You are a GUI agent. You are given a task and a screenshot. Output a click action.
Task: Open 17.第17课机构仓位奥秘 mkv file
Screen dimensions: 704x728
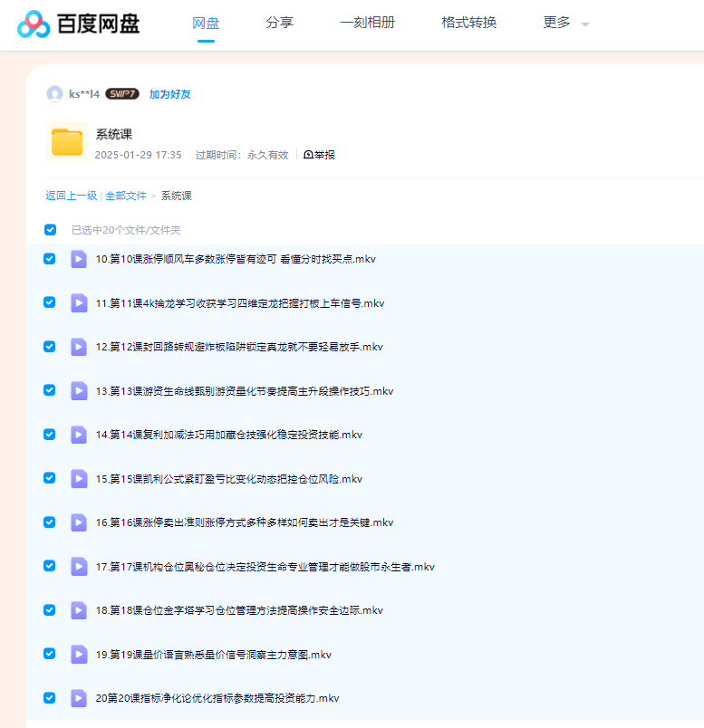265,567
